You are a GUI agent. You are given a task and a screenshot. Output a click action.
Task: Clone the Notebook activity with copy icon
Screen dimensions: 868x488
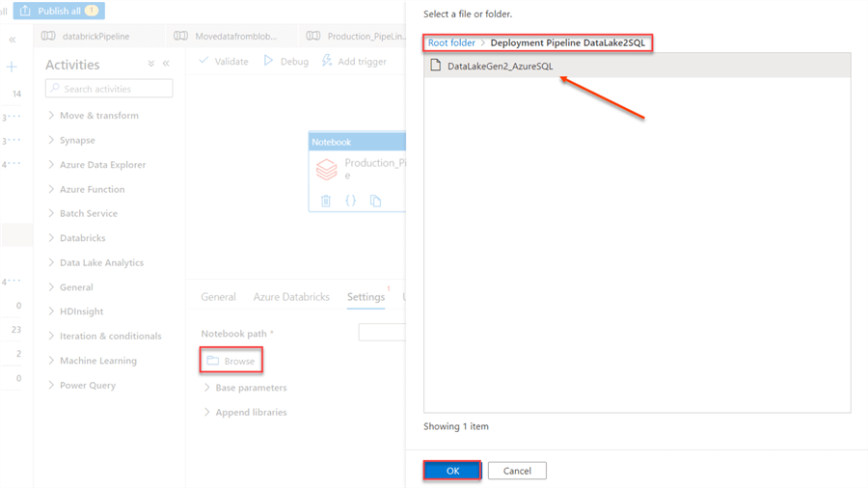click(x=375, y=201)
